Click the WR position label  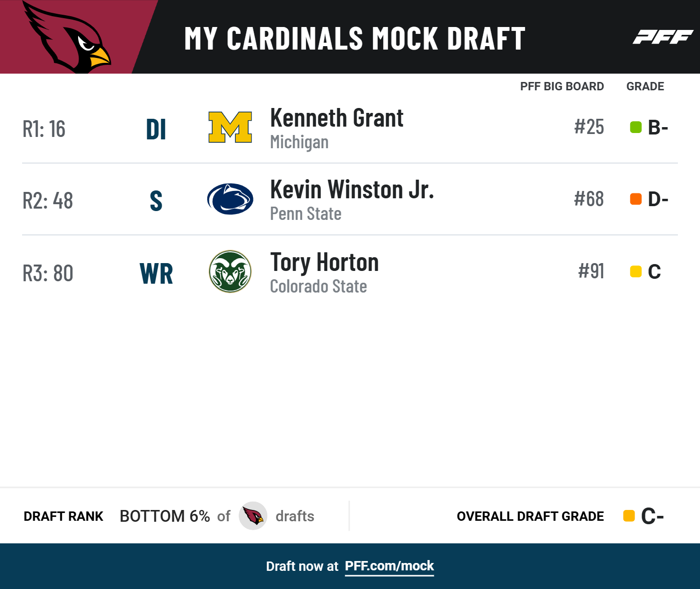pyautogui.click(x=156, y=273)
